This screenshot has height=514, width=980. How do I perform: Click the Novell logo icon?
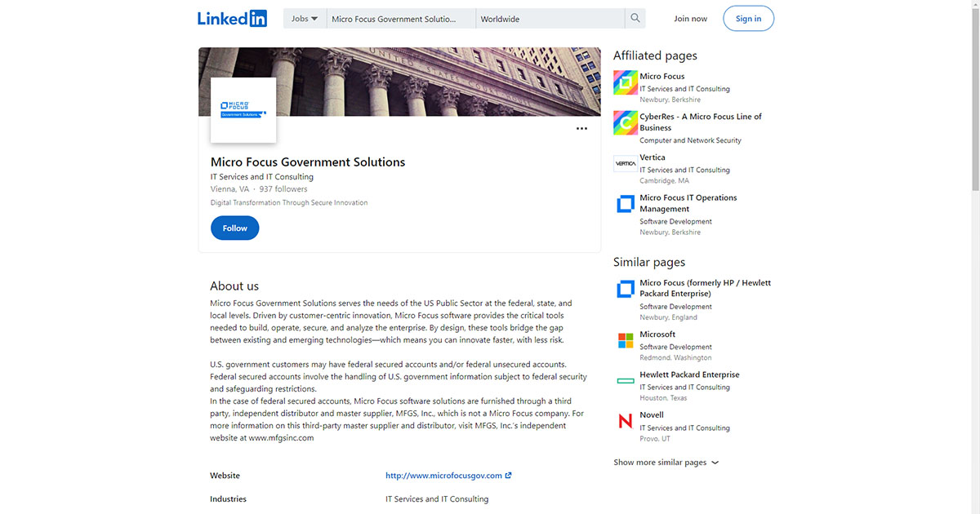pos(626,421)
